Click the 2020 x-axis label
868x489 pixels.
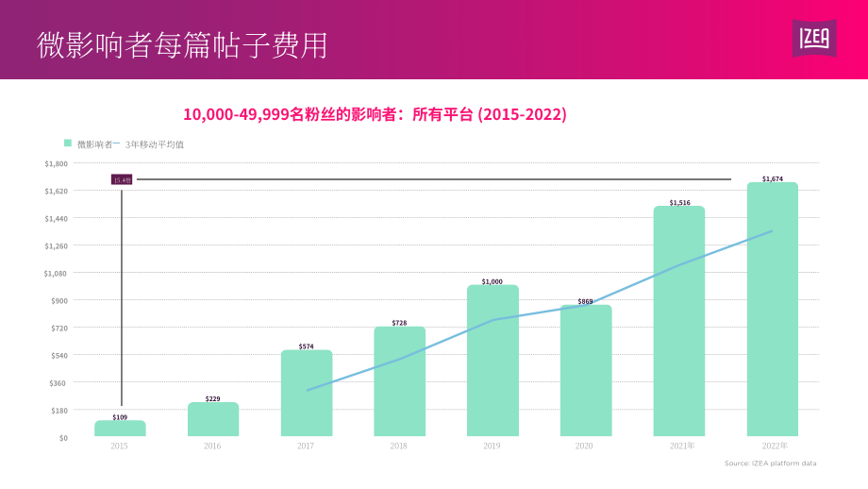[x=584, y=446]
